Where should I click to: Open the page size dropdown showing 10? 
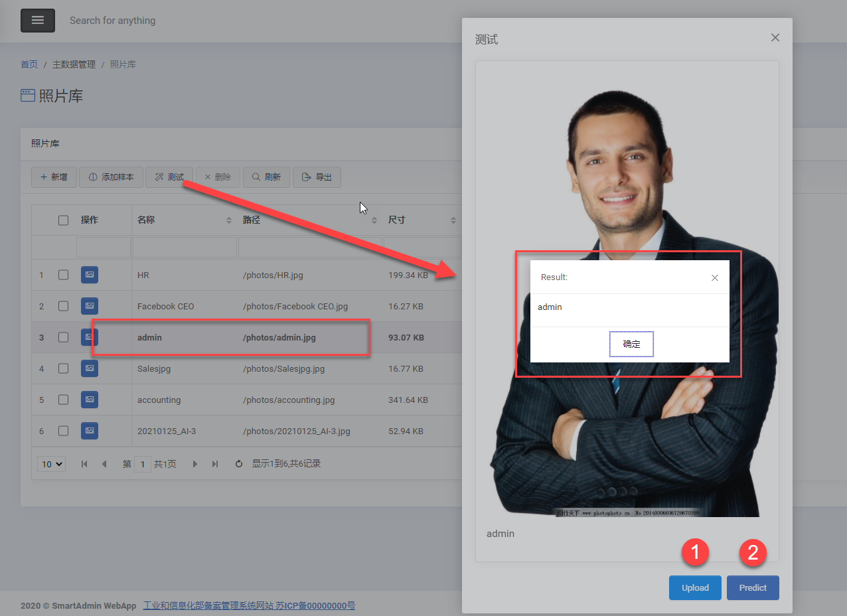click(x=51, y=464)
